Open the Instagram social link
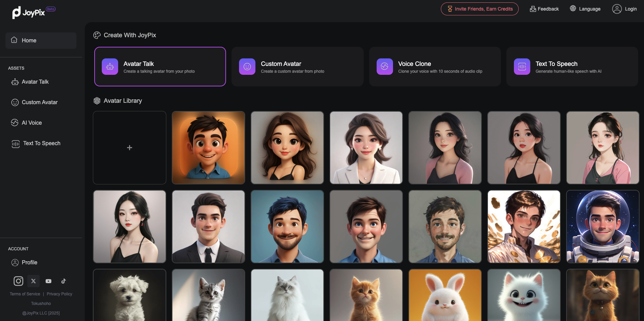Image resolution: width=644 pixels, height=321 pixels. coord(18,281)
